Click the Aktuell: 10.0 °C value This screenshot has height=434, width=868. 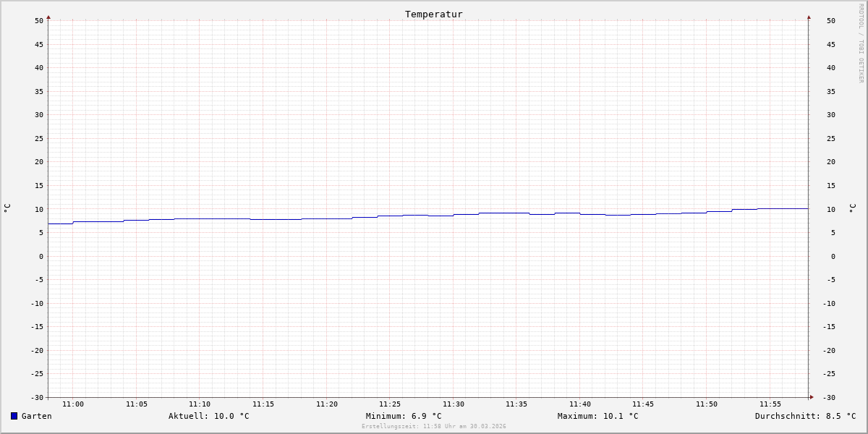click(x=209, y=416)
